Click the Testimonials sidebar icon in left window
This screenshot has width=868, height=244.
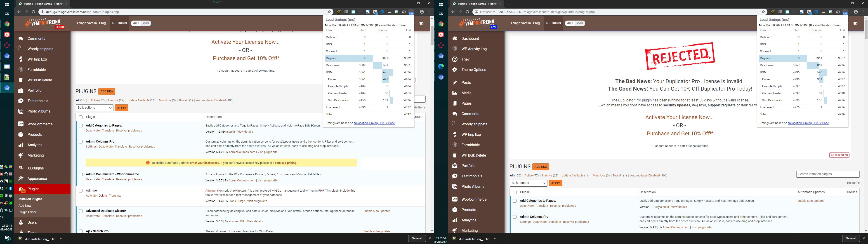21,101
